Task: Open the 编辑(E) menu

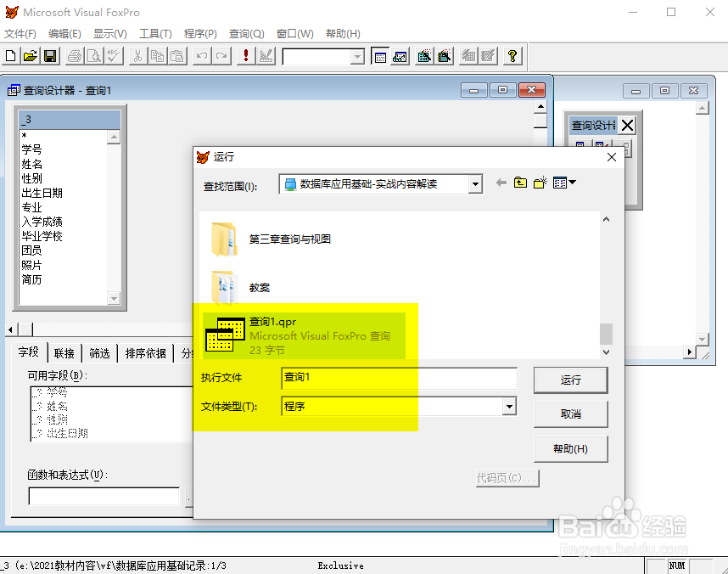Action: [x=64, y=33]
